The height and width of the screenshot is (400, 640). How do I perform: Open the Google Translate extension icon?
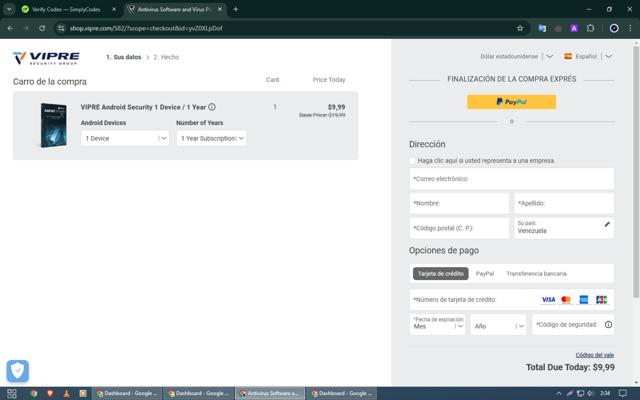[x=542, y=28]
